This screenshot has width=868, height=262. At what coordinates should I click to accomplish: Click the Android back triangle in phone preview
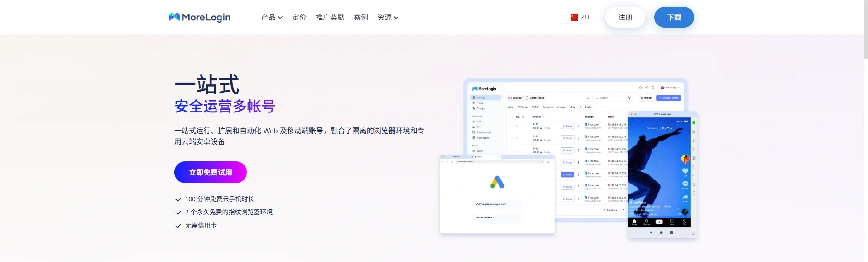pyautogui.click(x=651, y=233)
